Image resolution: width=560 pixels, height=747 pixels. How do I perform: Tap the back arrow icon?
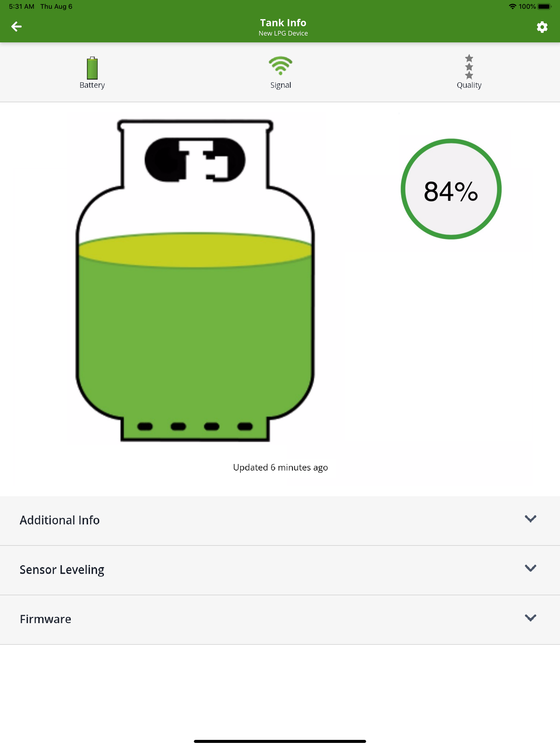[16, 27]
